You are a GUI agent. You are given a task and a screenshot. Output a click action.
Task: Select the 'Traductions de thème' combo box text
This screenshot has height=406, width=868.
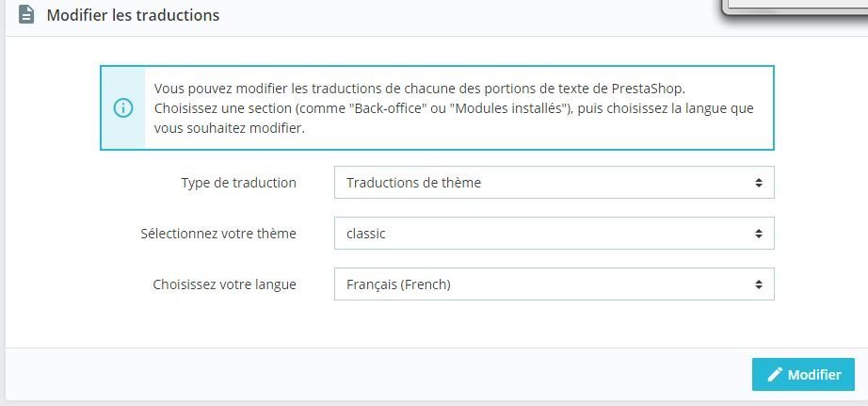click(x=413, y=183)
